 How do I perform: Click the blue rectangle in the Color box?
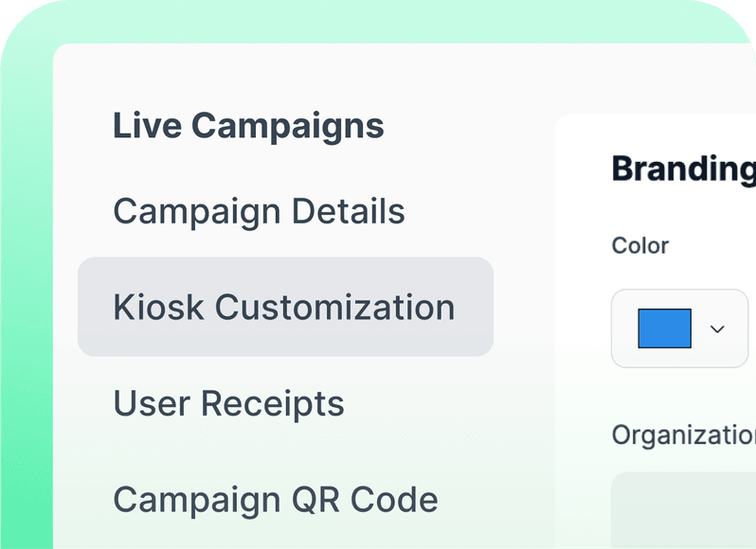point(664,328)
